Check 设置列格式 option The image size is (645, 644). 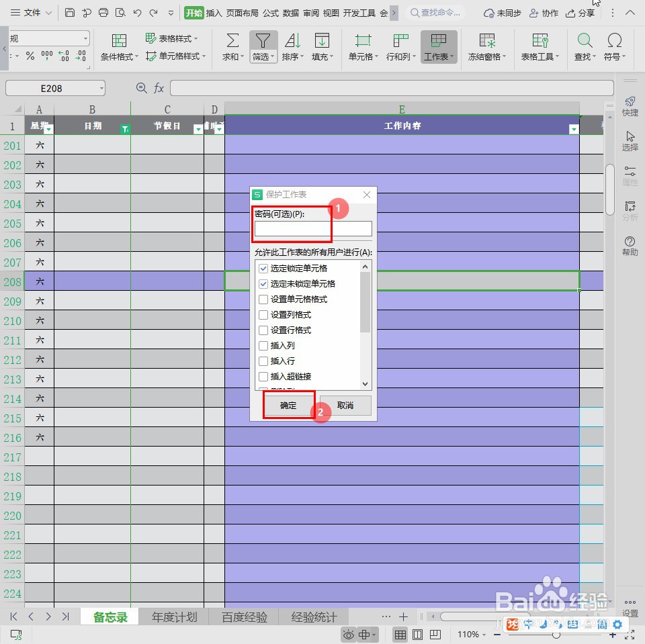263,315
